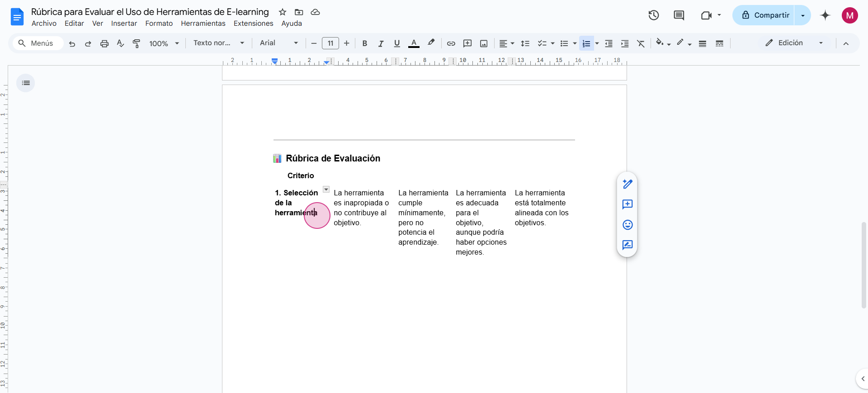The width and height of the screenshot is (868, 393).
Task: Toggle underline formatting
Action: click(397, 43)
